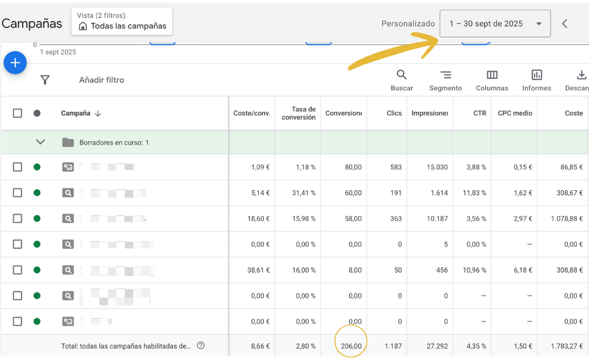
Task: Click the funnel filter icon
Action: click(x=45, y=80)
